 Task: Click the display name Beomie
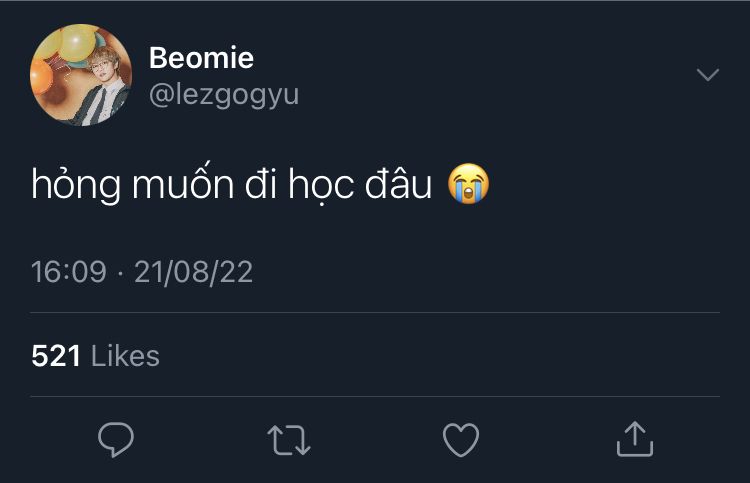(x=201, y=58)
